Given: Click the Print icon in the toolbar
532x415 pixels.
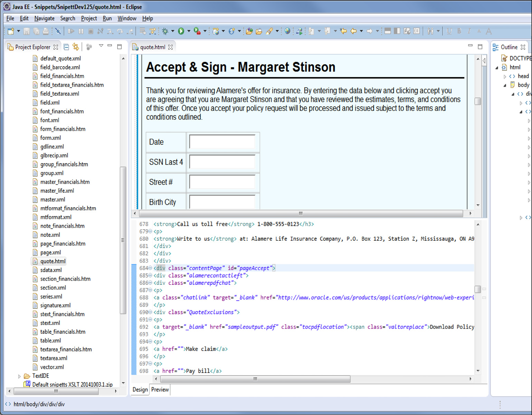Looking at the screenshot, I should (x=45, y=31).
